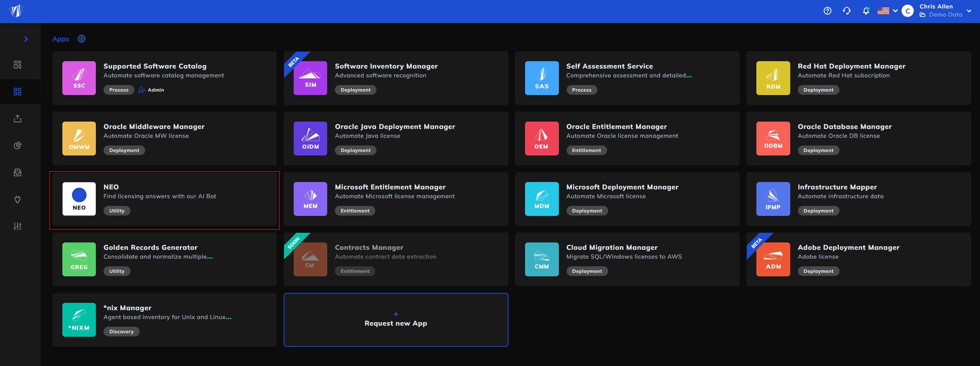The width and height of the screenshot is (980, 366).
Task: Click Process tag on Self Assessment Service
Action: pyautogui.click(x=581, y=90)
